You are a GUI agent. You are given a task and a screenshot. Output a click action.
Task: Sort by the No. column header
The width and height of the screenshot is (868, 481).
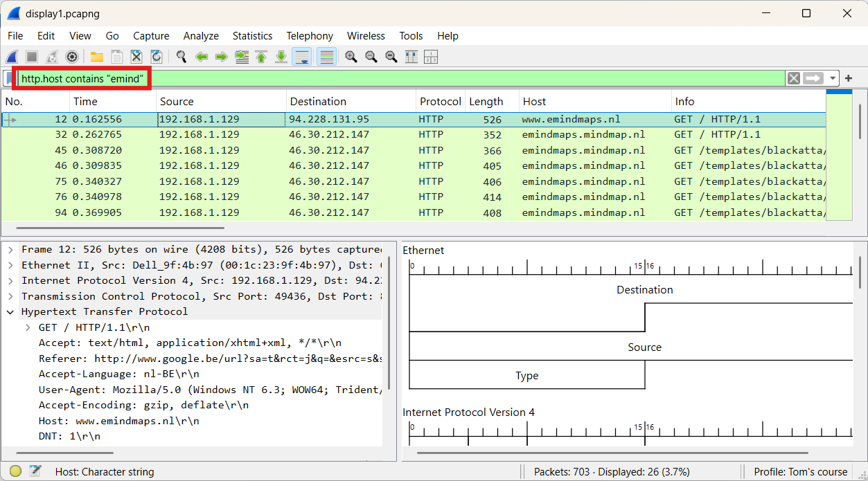tap(35, 102)
